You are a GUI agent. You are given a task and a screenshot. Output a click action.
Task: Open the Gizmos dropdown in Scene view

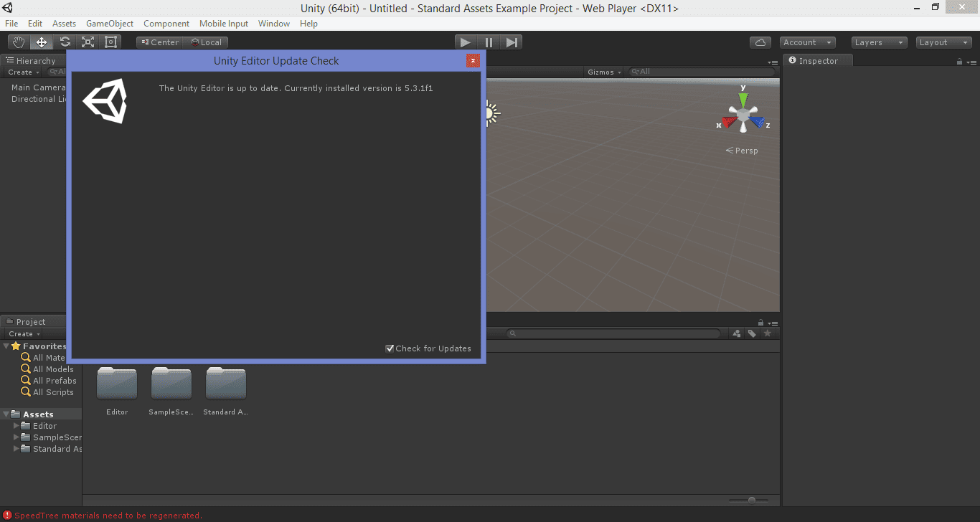[x=604, y=72]
